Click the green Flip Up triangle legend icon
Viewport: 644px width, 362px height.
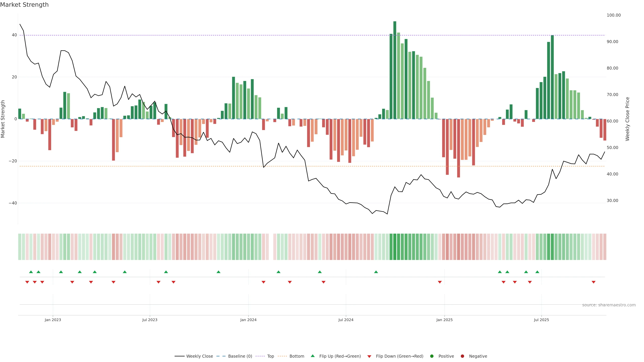pyautogui.click(x=312, y=356)
